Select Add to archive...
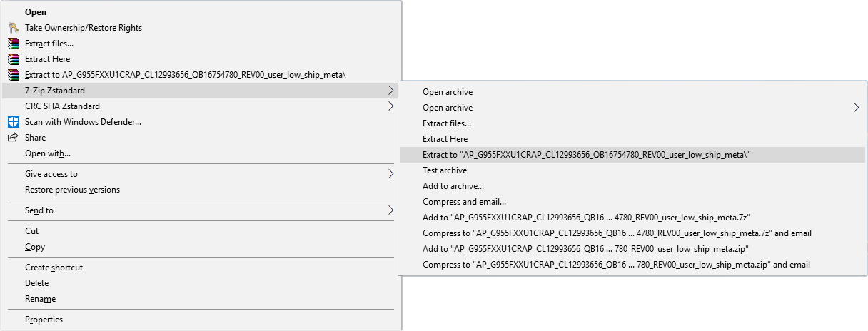868x331 pixels. 632,186
